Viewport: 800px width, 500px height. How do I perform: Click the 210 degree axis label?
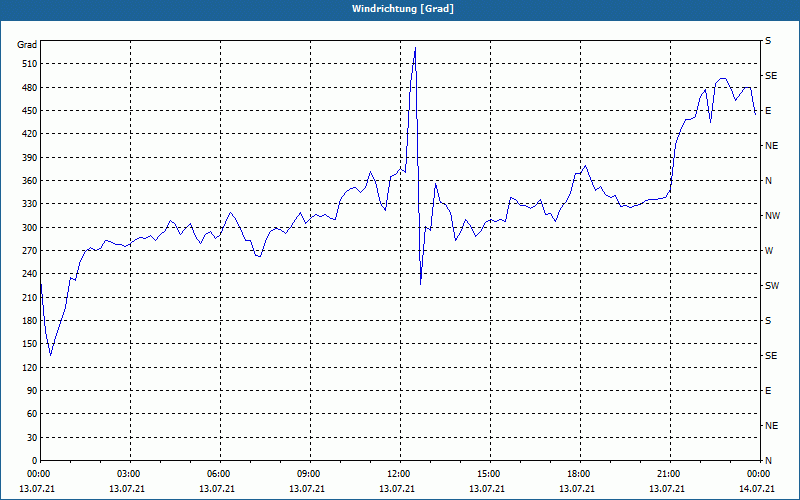coord(30,297)
